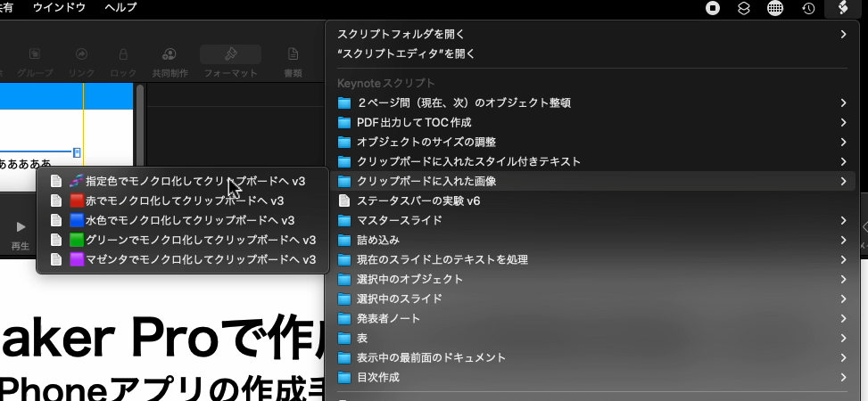Open the ヘルプ menu in menu bar
The height and width of the screenshot is (401, 868).
coord(120,7)
